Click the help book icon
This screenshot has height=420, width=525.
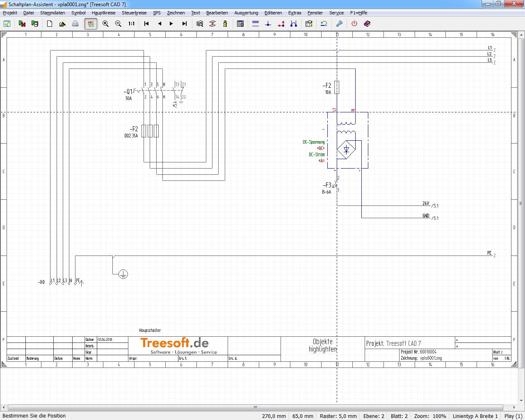point(367,24)
